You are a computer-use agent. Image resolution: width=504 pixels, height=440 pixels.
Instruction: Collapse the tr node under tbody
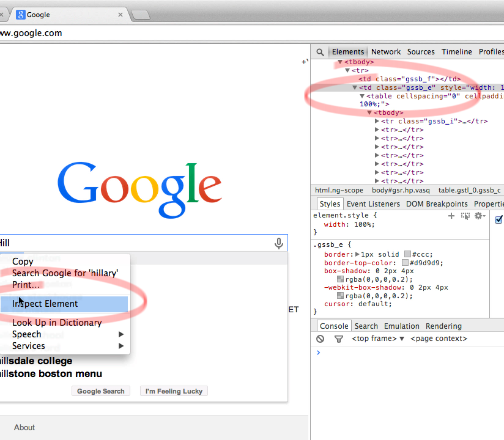[347, 70]
